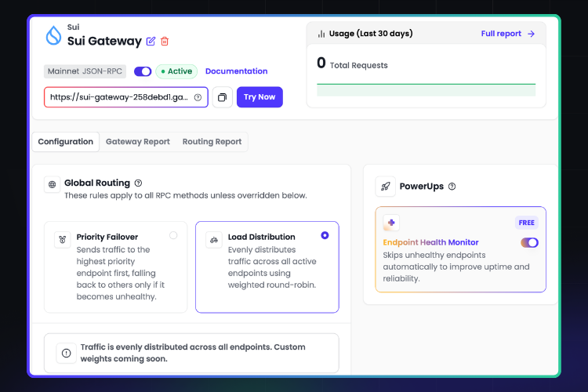Switch to the Configuration tab
This screenshot has height=392, width=588.
(66, 142)
